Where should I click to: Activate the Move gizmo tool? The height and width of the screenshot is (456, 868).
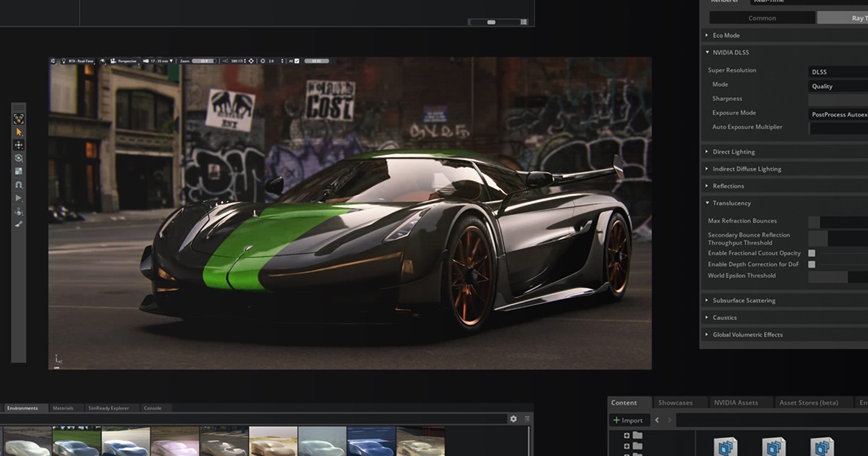[x=19, y=145]
